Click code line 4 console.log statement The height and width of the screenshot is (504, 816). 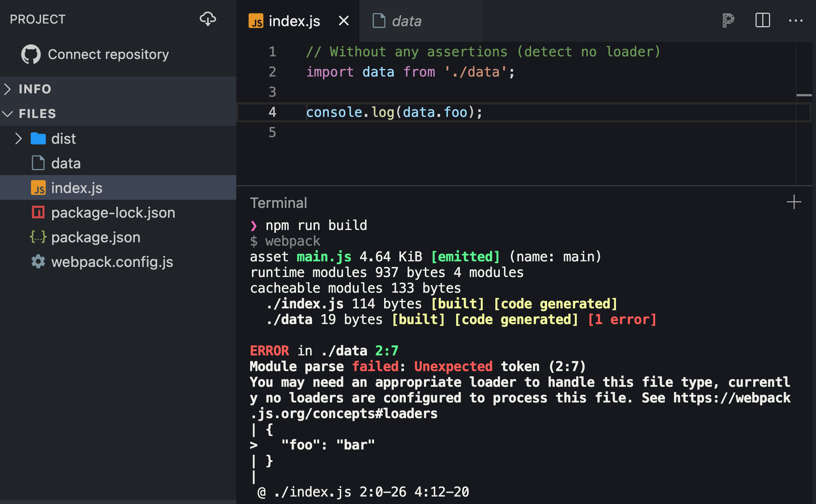click(x=394, y=112)
